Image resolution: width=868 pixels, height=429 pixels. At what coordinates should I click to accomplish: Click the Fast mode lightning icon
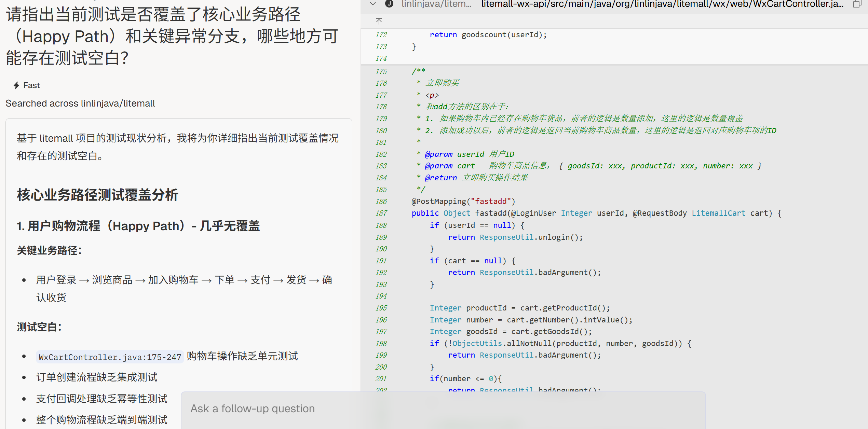pos(16,85)
